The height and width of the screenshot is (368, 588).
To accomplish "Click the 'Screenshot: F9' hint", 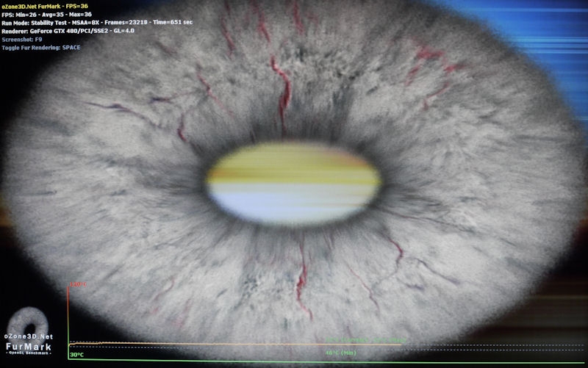I will (22, 40).
